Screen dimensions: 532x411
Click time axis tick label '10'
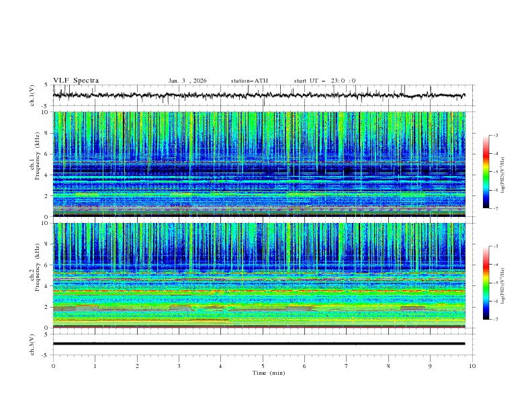[472, 366]
